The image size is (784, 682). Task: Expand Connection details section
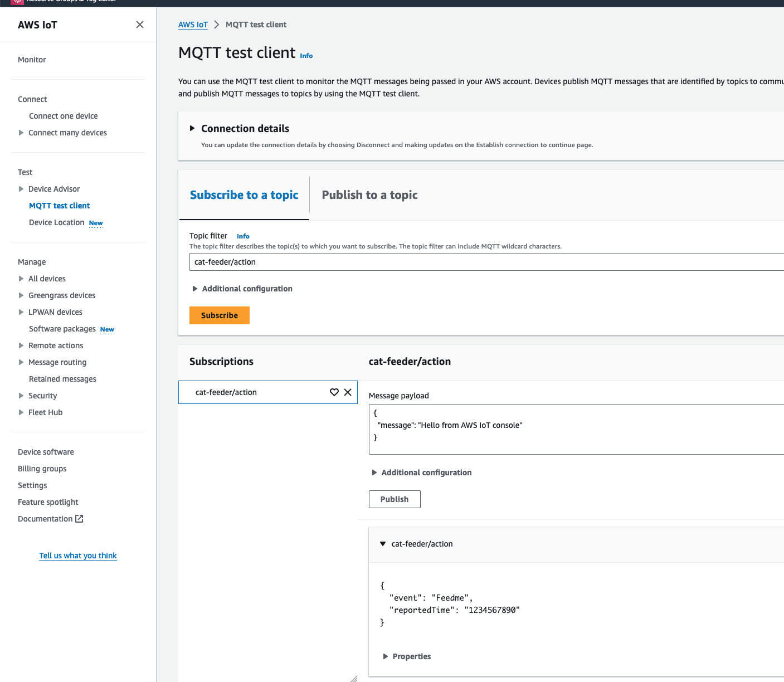(x=192, y=128)
